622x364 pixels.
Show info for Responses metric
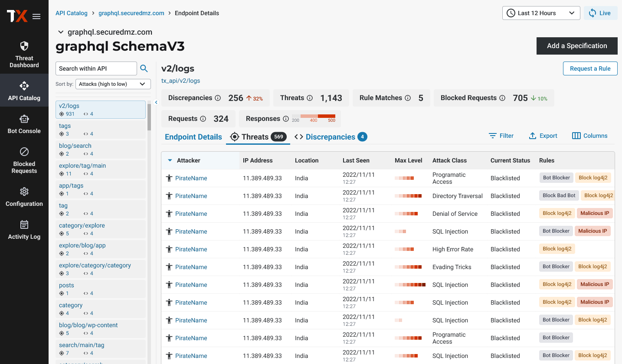286,119
